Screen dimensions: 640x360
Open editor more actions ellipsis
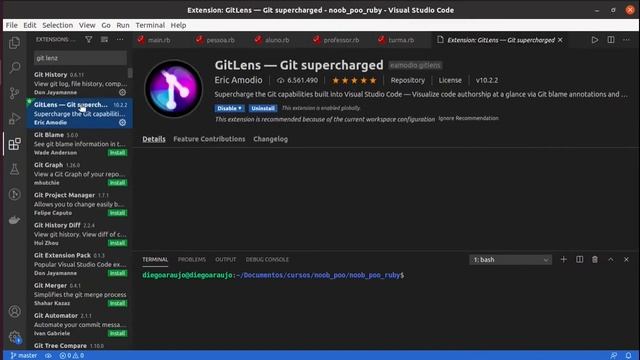point(626,40)
